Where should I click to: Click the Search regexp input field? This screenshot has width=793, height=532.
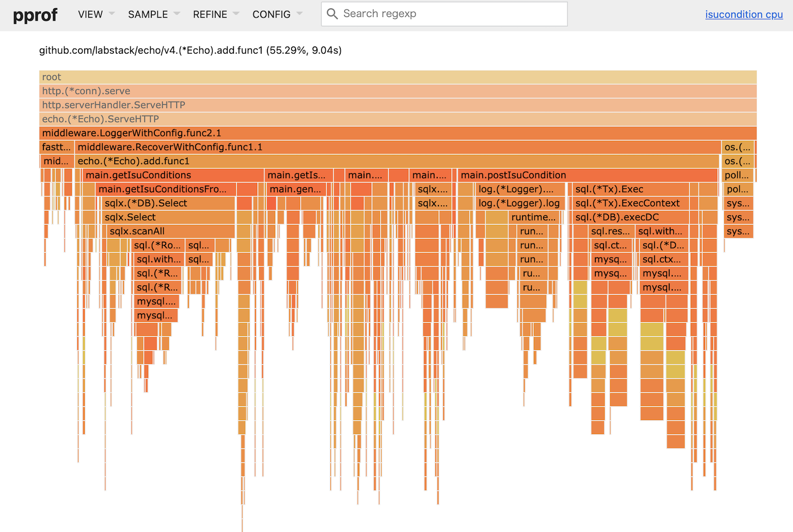tap(449, 14)
